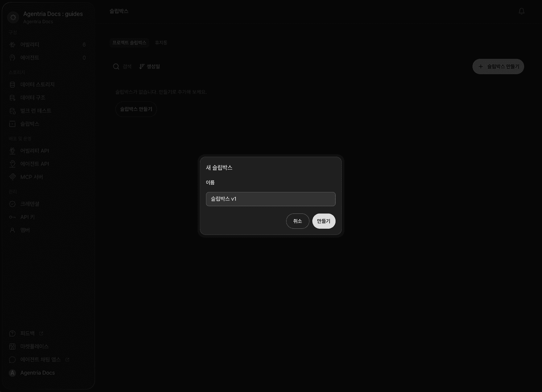Click the external link icon beside 피드백
Screen dimensions: 542x392
pos(41,333)
